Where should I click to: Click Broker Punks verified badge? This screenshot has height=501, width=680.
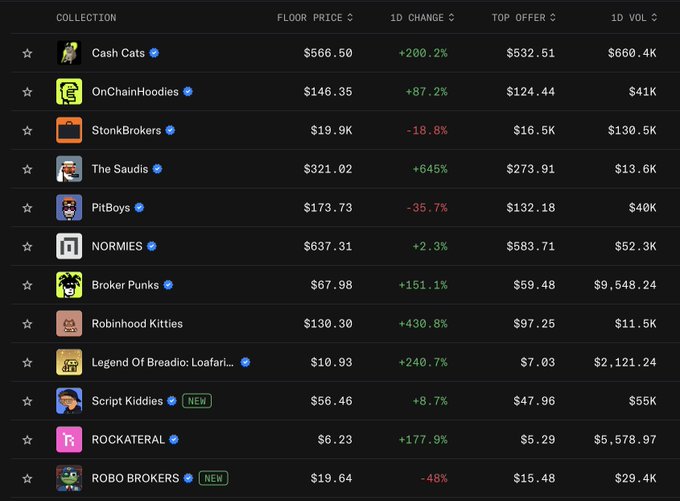tap(168, 285)
